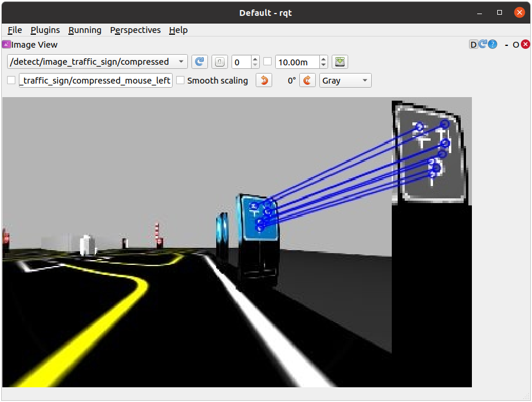Screen dimensions: 532x402
Task: Open the Running menu
Action: point(85,30)
